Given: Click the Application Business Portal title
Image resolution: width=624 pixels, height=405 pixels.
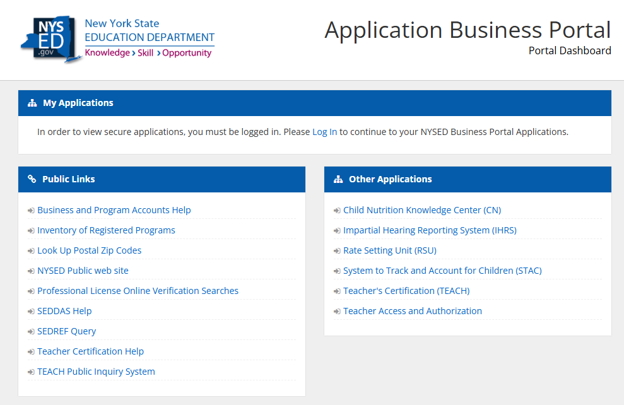Looking at the screenshot, I should [x=468, y=30].
